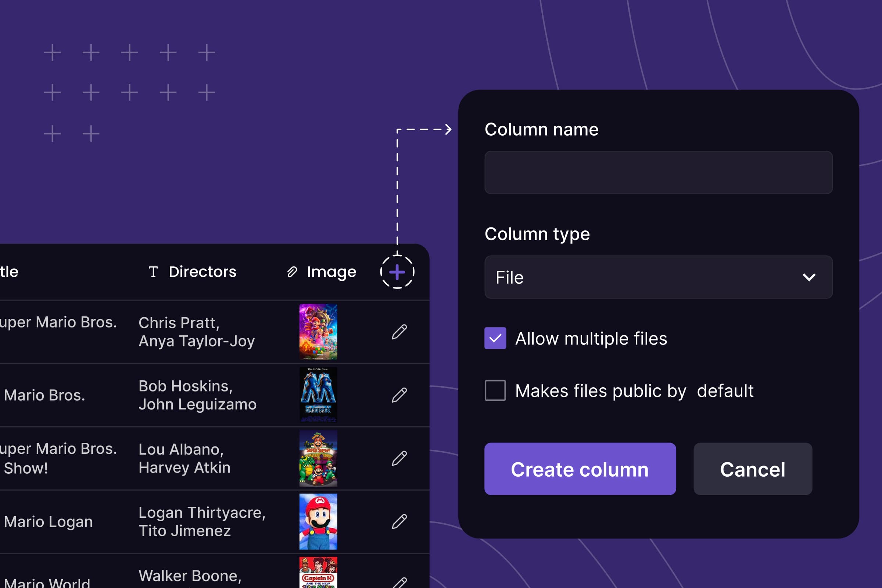Select the 'Mario Bros.' title beside Bob Hoskins
The width and height of the screenshot is (882, 588).
pos(44,395)
